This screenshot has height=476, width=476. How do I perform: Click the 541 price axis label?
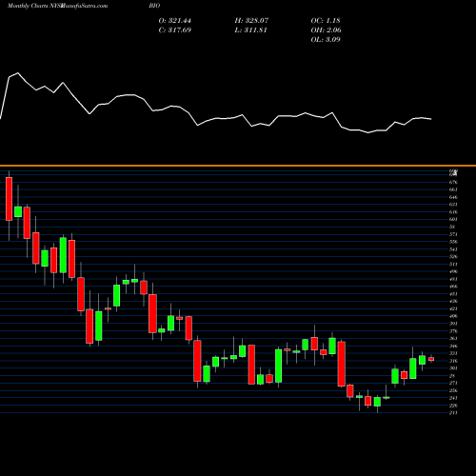[x=453, y=249]
